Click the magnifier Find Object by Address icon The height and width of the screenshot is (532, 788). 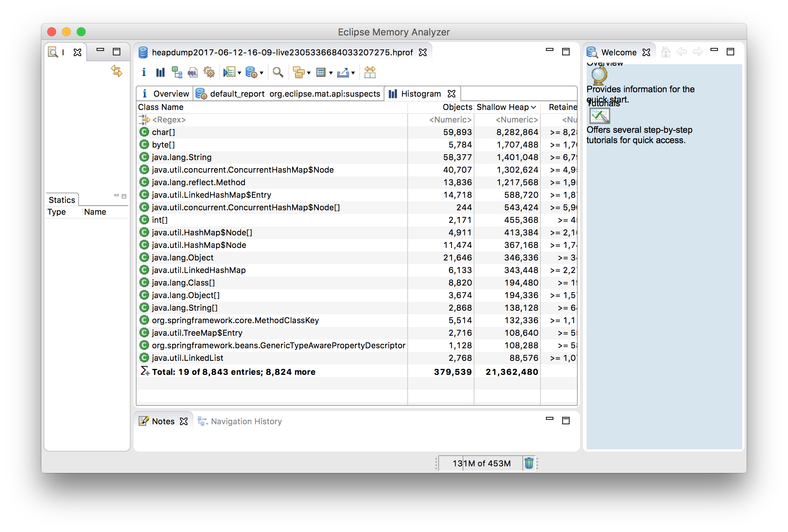[278, 72]
